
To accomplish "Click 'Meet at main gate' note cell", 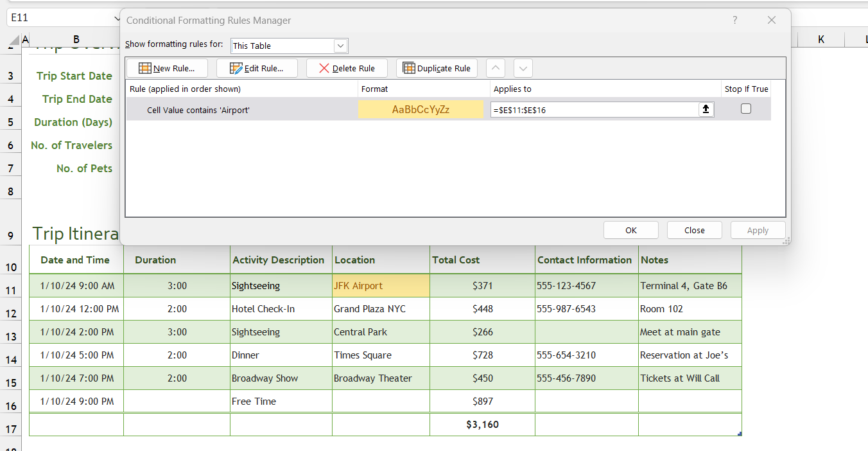I will pos(690,332).
